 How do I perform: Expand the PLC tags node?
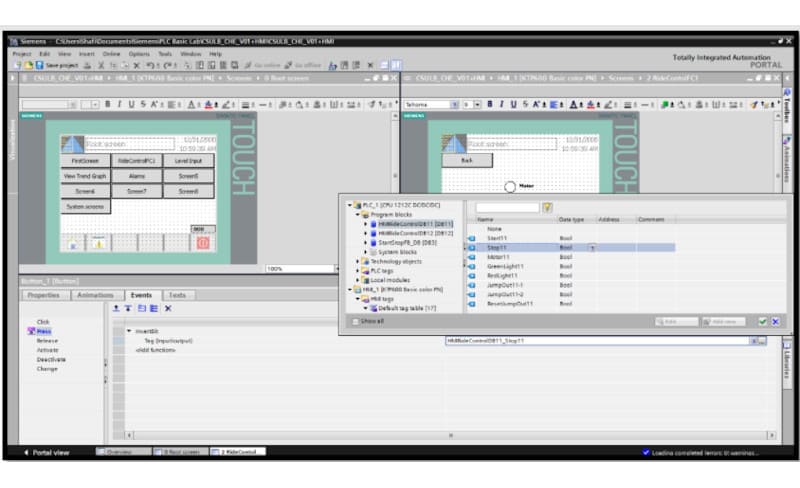(358, 271)
